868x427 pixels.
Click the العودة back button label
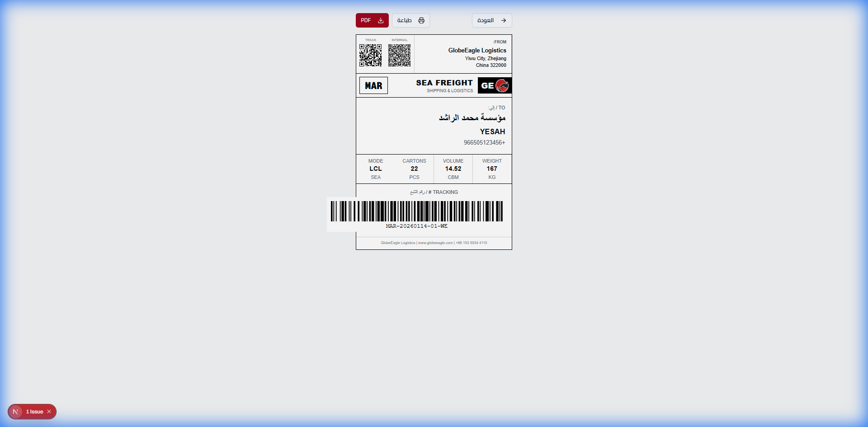(x=485, y=20)
